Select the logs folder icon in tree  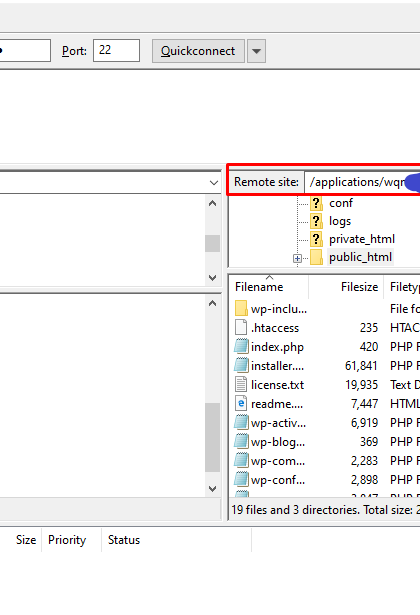tap(316, 221)
